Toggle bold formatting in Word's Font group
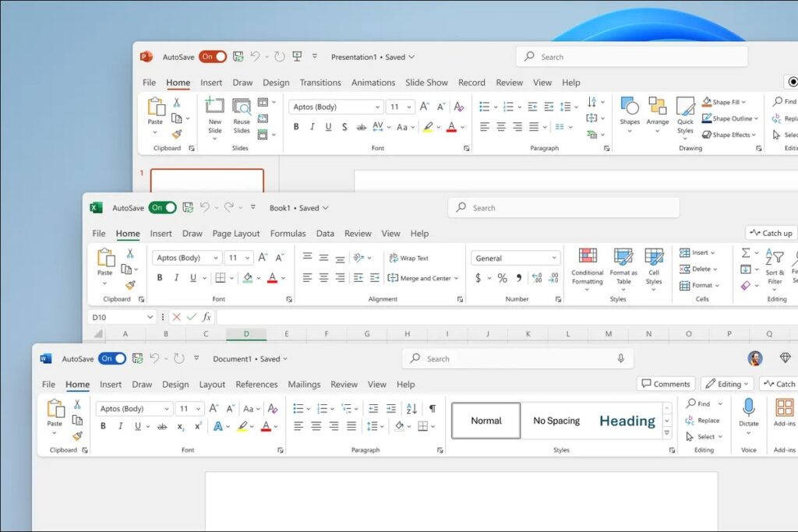The width and height of the screenshot is (798, 532). 103,425
